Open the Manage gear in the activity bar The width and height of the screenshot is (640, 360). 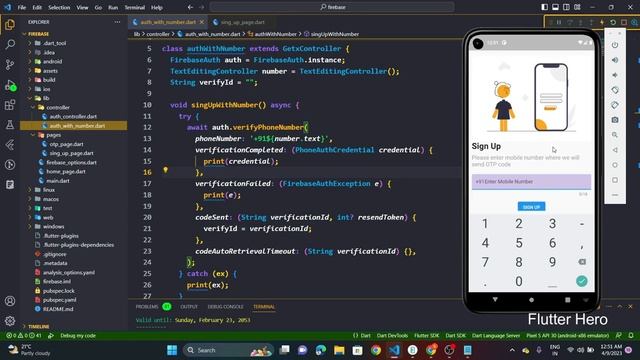coord(10,321)
